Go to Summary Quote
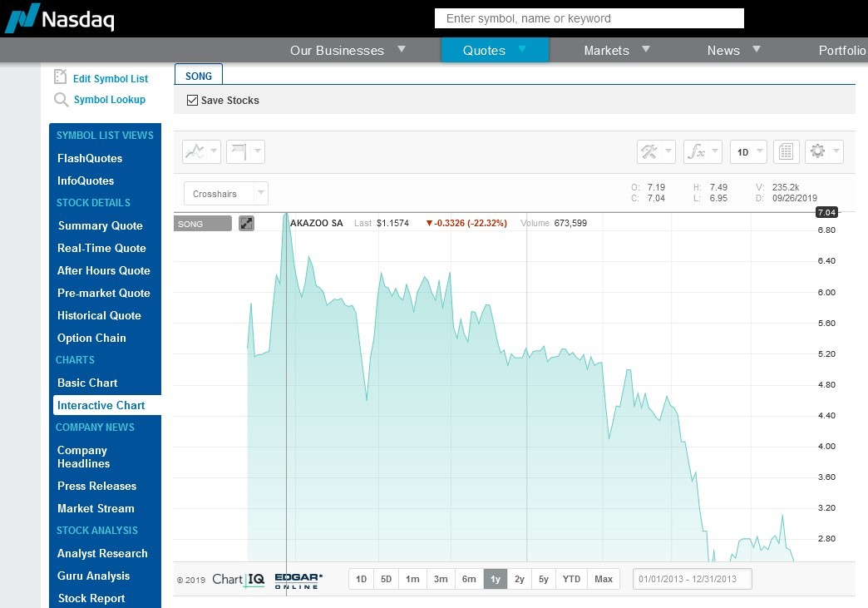The width and height of the screenshot is (868, 608). (101, 226)
